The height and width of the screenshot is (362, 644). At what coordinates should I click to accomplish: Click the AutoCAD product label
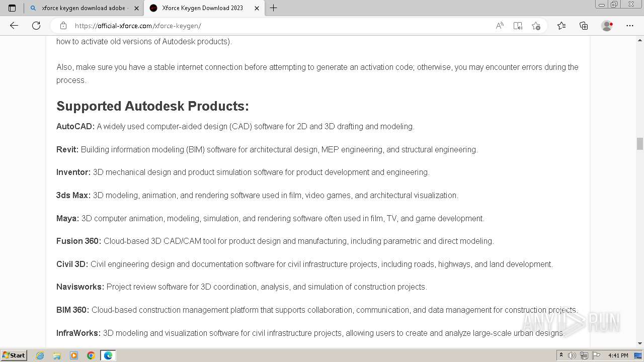pos(75,127)
